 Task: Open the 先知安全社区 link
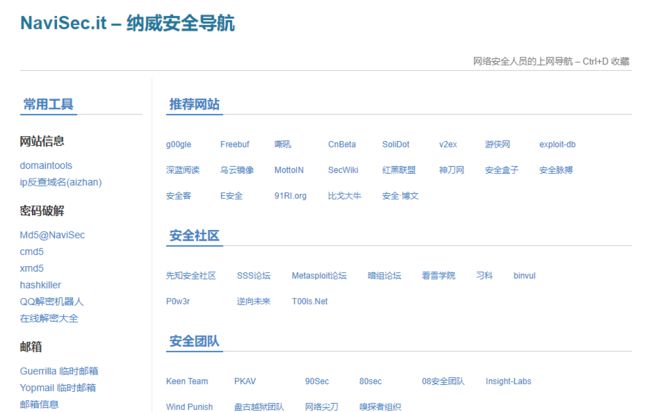pyautogui.click(x=191, y=276)
